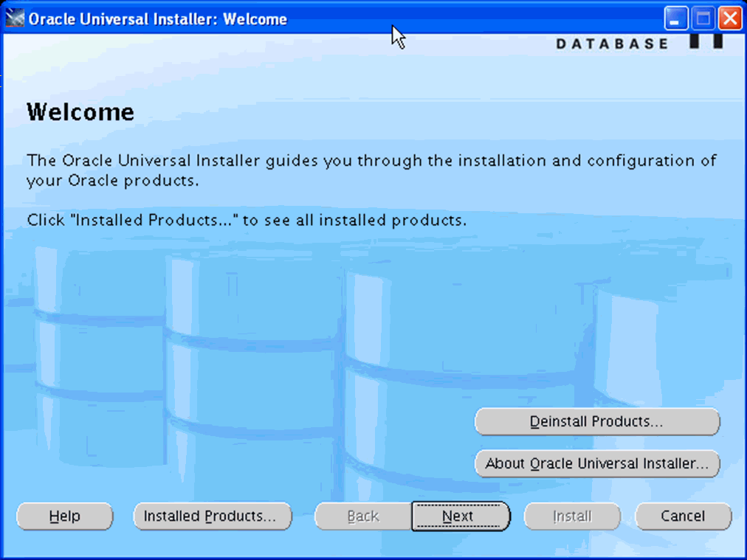Click the maximize window button

[x=703, y=18]
